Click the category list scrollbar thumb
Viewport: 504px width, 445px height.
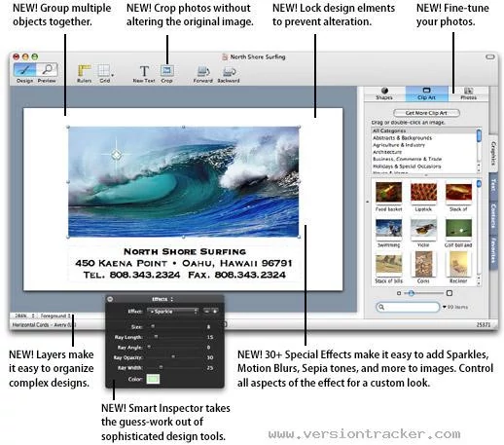coord(479,135)
